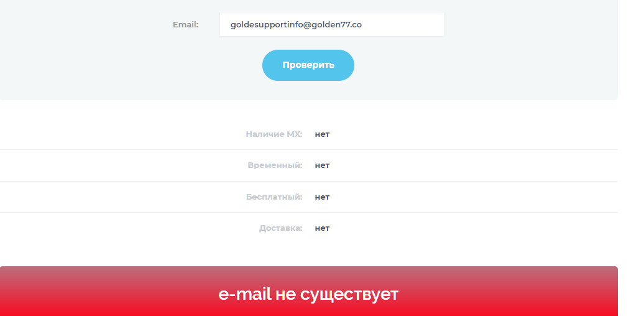Viewport: 644px width, 316px height.
Task: Click the 'нет' value beside Доставка
Action: pyautogui.click(x=322, y=228)
